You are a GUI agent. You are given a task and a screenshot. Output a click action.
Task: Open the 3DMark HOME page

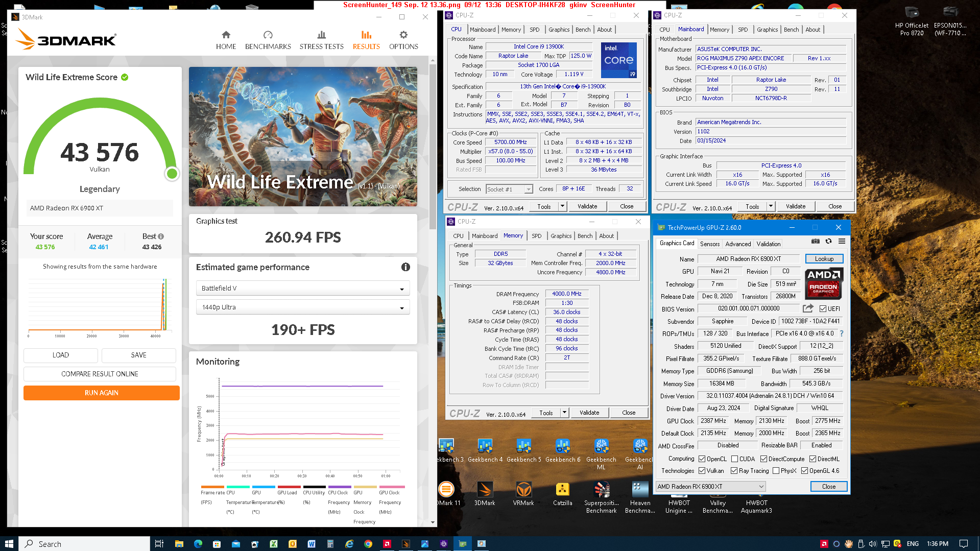[226, 40]
